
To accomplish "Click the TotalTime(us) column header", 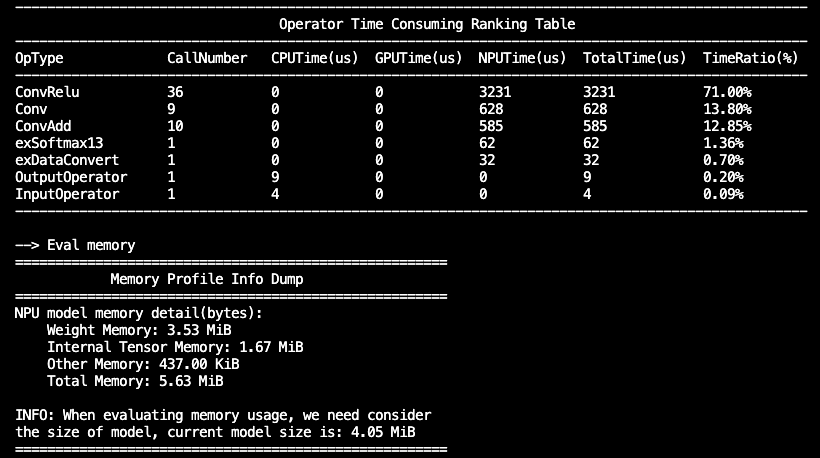I will pyautogui.click(x=635, y=58).
